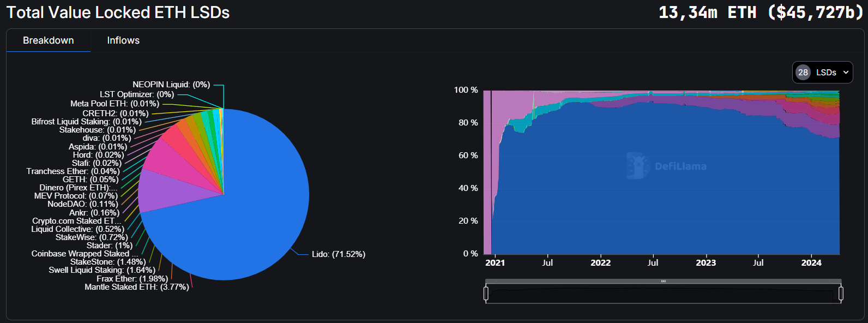Screen dimensions: 868x323
Task: Click the "Meta Pool ETH: (0.01%)" label
Action: 115,104
